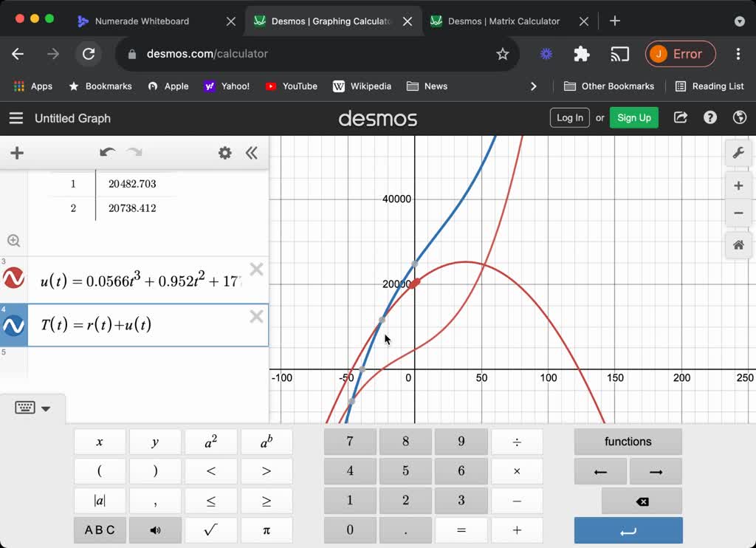Switch to Desmos Matrix Calculator tab
Screen dimensions: 756x548
504,21
